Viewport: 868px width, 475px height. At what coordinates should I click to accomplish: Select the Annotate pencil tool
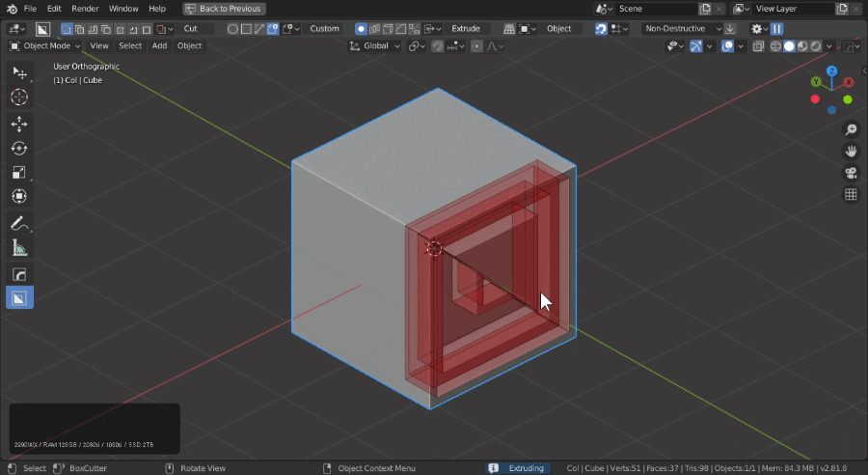coord(19,223)
